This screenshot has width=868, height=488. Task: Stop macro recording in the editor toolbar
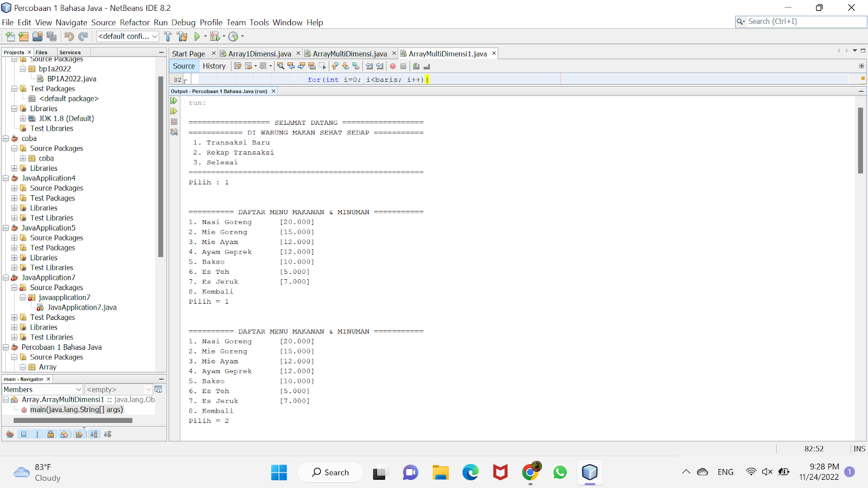pyautogui.click(x=403, y=66)
